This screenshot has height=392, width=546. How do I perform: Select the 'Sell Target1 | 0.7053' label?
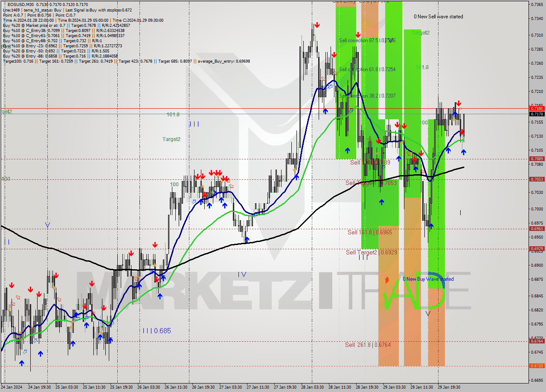[371, 183]
